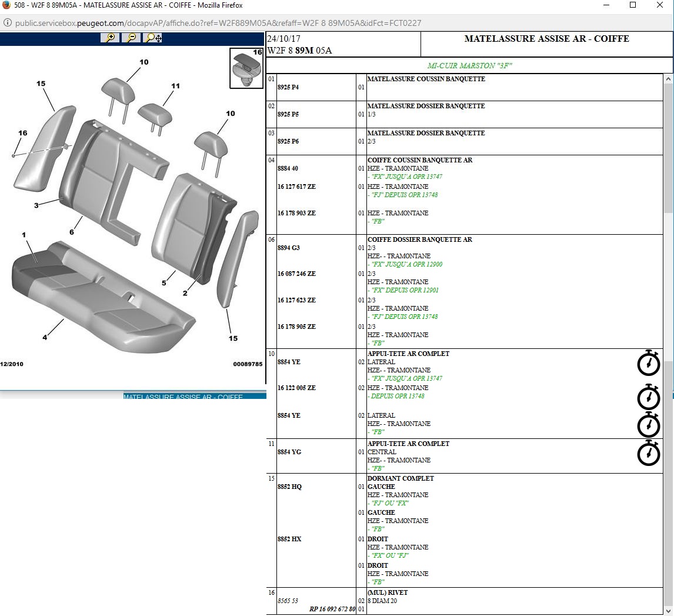Screen dimensions: 674x616
Task: Click part number 16 127 623 ZE
Action: (x=296, y=301)
